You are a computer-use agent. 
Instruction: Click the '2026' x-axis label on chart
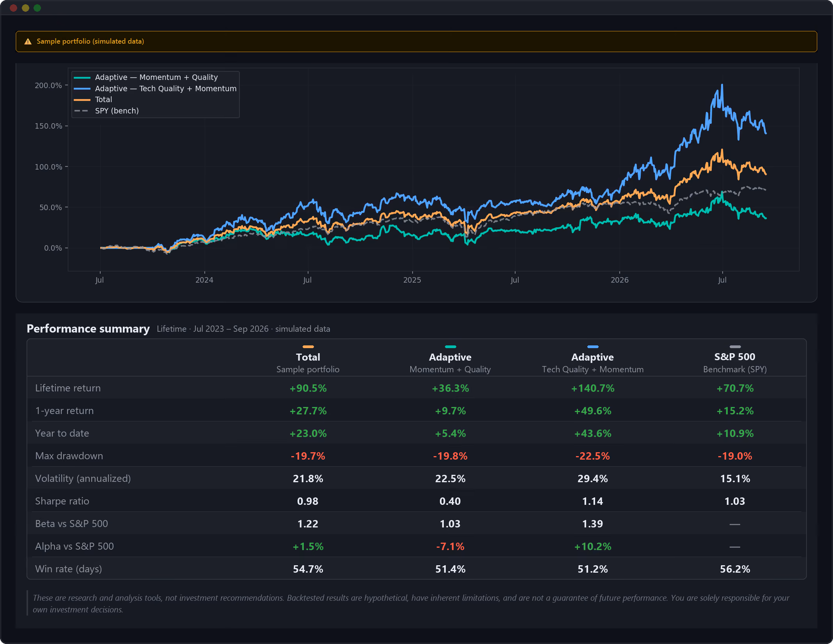(x=620, y=280)
